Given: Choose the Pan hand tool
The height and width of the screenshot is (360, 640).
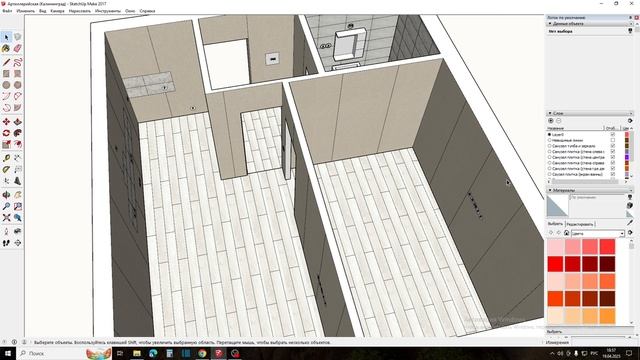Looking at the screenshot, I should tap(18, 195).
